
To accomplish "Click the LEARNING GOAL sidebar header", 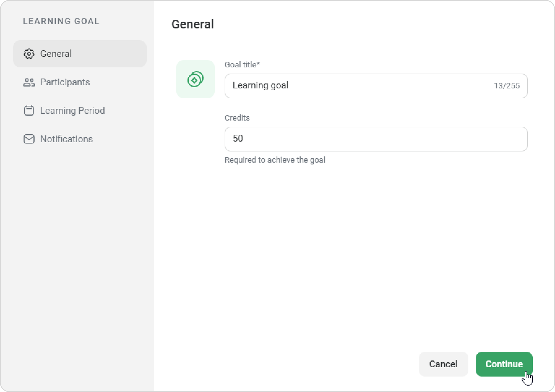I will click(x=61, y=21).
